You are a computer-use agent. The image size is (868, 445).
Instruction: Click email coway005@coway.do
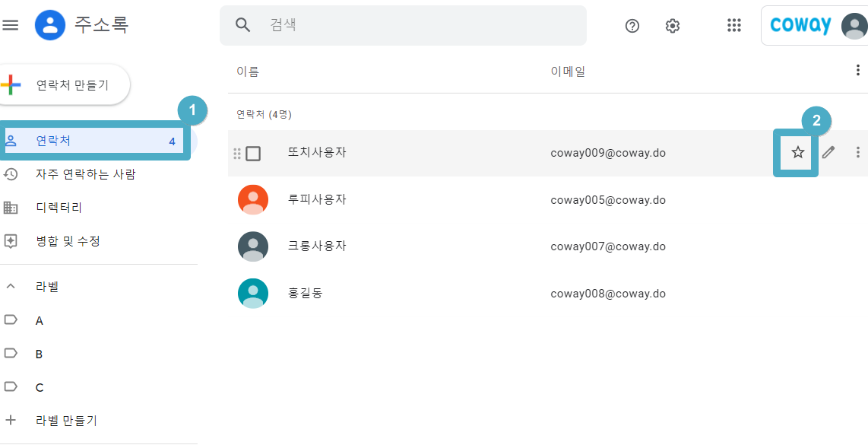[x=608, y=200]
